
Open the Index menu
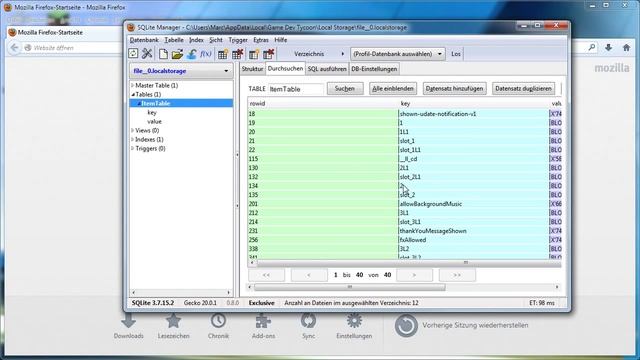(196, 40)
